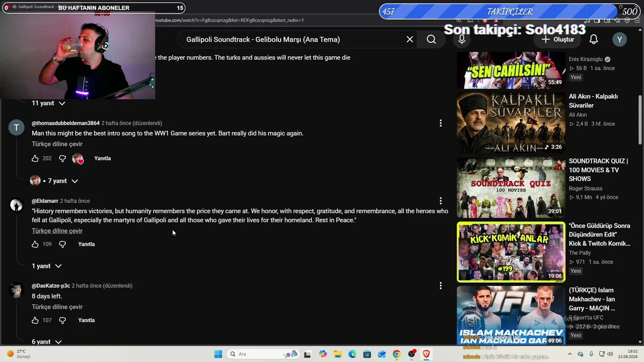Image resolution: width=644 pixels, height=362 pixels.
Task: Switch to Brave browser in the taskbar
Action: point(427,354)
